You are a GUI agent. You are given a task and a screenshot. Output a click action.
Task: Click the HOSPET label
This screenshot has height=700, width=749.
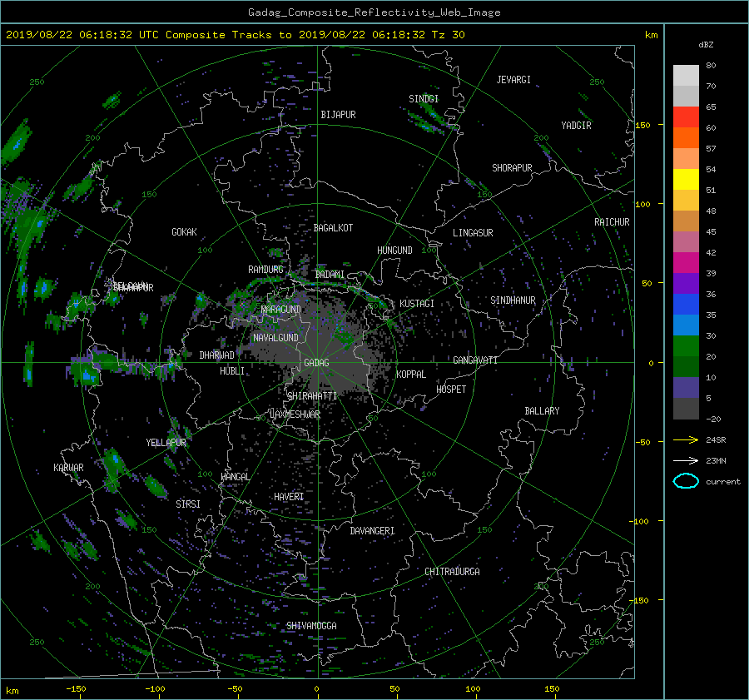pyautogui.click(x=451, y=390)
